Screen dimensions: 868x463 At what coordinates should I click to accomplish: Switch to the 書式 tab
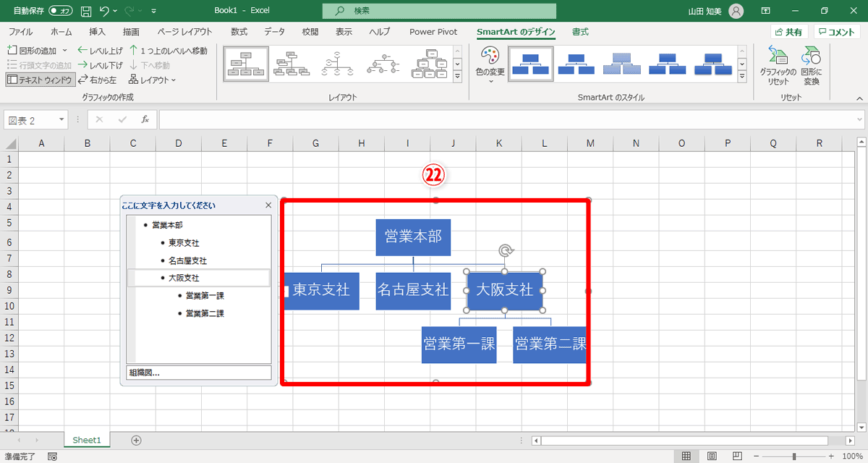click(x=580, y=32)
